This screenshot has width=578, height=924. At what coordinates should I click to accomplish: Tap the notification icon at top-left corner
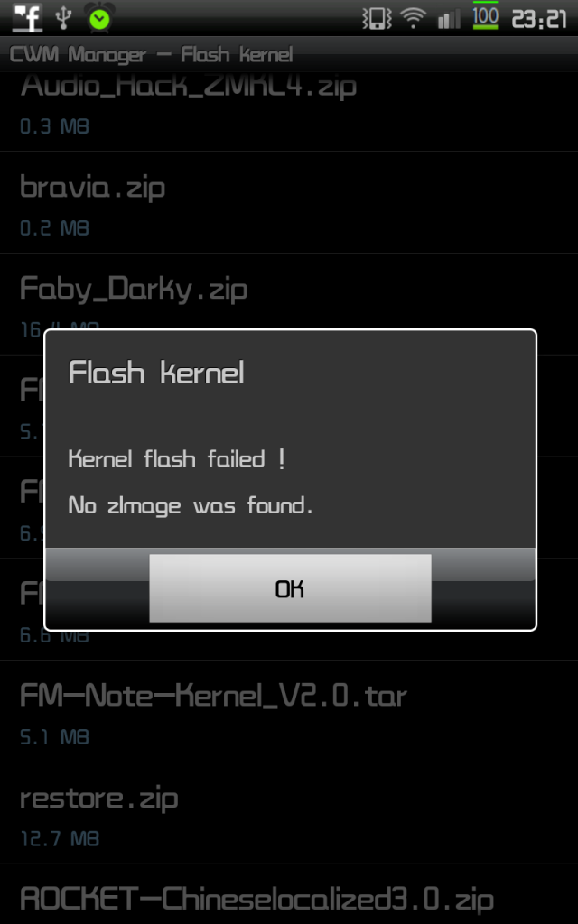[28, 18]
